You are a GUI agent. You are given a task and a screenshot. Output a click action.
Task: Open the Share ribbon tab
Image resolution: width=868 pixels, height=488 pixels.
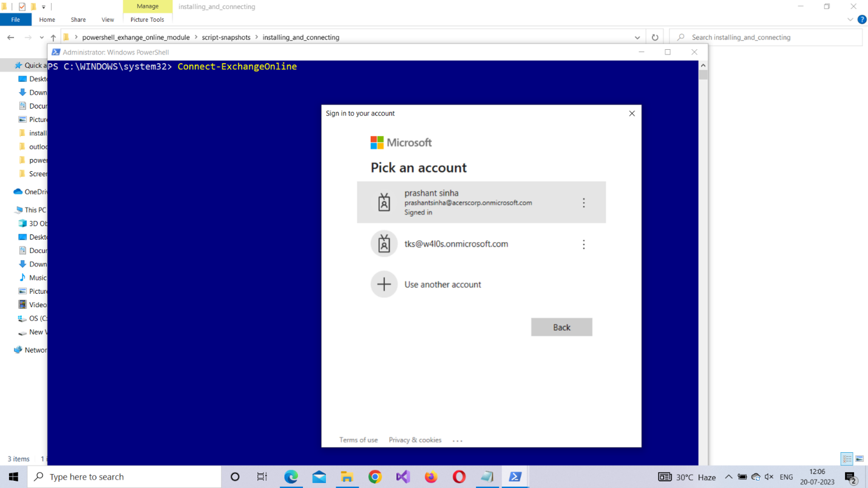78,19
